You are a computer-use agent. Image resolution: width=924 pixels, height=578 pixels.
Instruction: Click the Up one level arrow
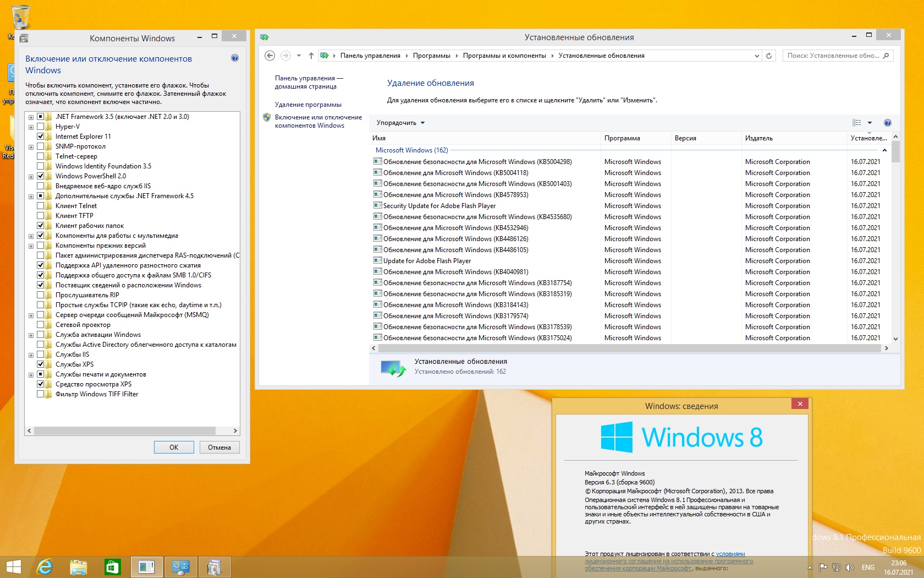click(x=311, y=56)
